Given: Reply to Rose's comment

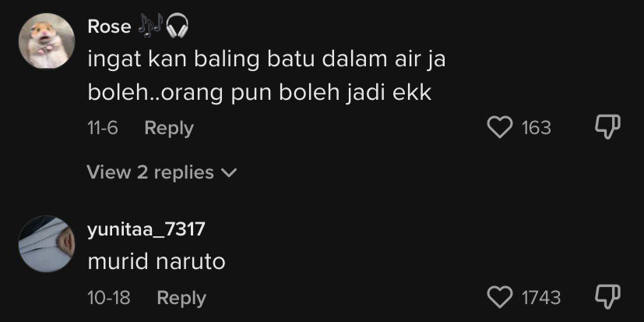Looking at the screenshot, I should pyautogui.click(x=169, y=129).
